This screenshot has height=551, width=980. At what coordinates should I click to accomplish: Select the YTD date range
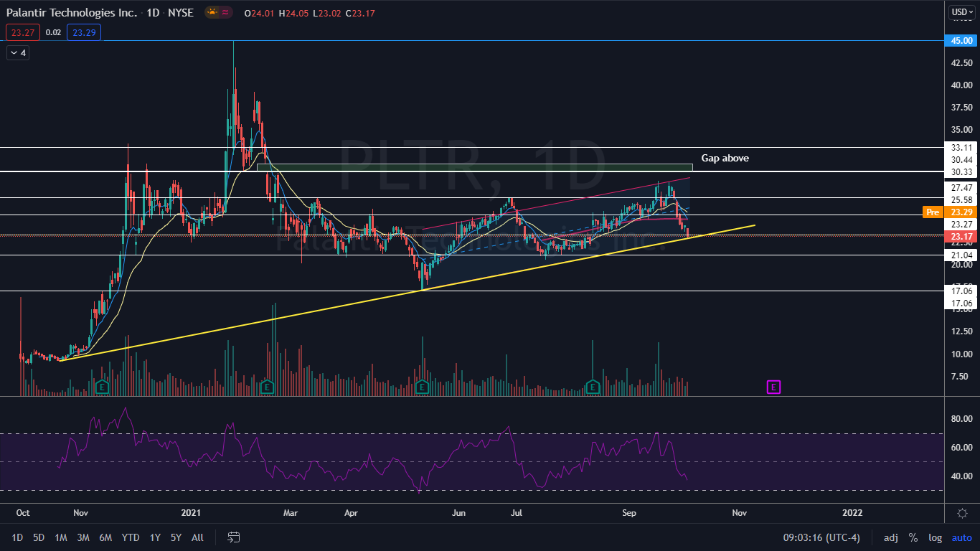pos(131,537)
